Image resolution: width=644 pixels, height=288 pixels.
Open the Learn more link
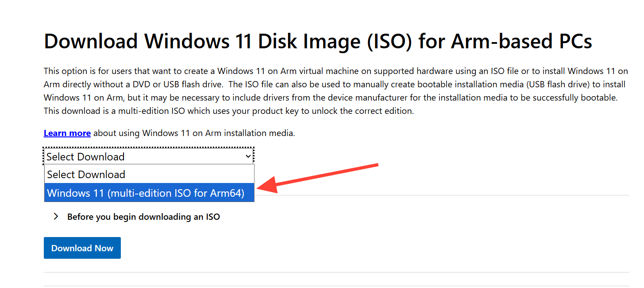click(x=67, y=133)
